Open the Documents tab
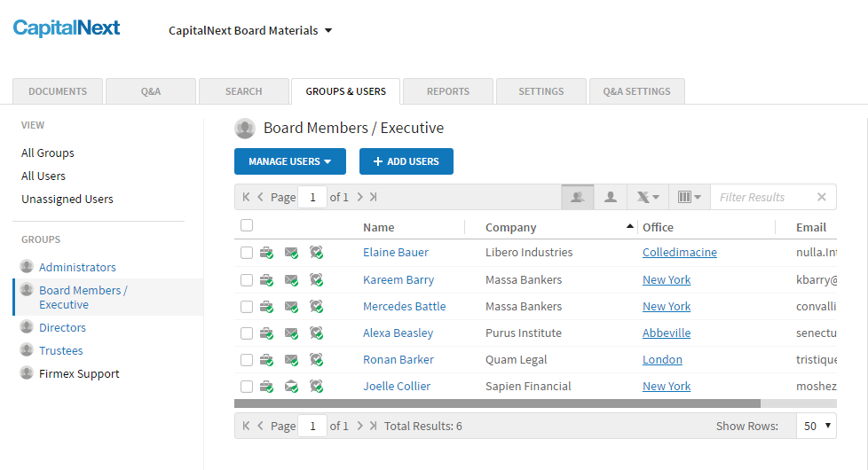This screenshot has height=470, width=868. coord(58,91)
